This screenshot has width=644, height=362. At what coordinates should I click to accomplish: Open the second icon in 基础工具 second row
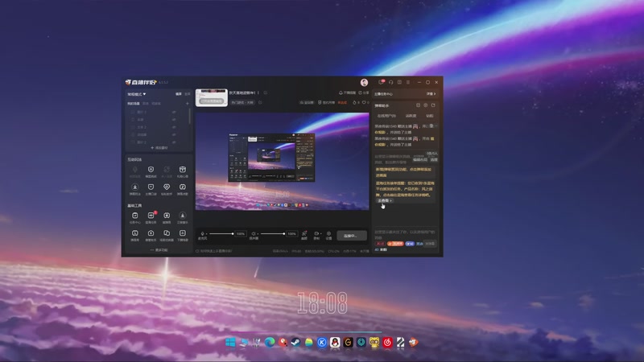point(151,235)
